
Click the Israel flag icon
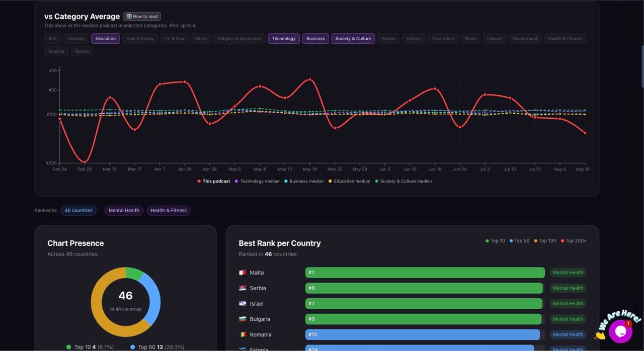click(243, 304)
